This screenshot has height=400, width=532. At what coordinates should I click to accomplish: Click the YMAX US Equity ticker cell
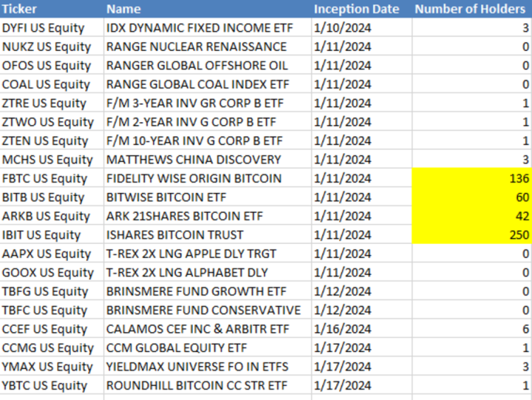52,367
